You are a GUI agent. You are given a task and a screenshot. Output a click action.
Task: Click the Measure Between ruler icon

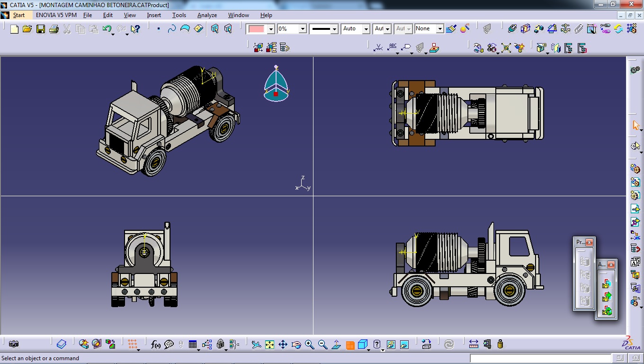(474, 344)
